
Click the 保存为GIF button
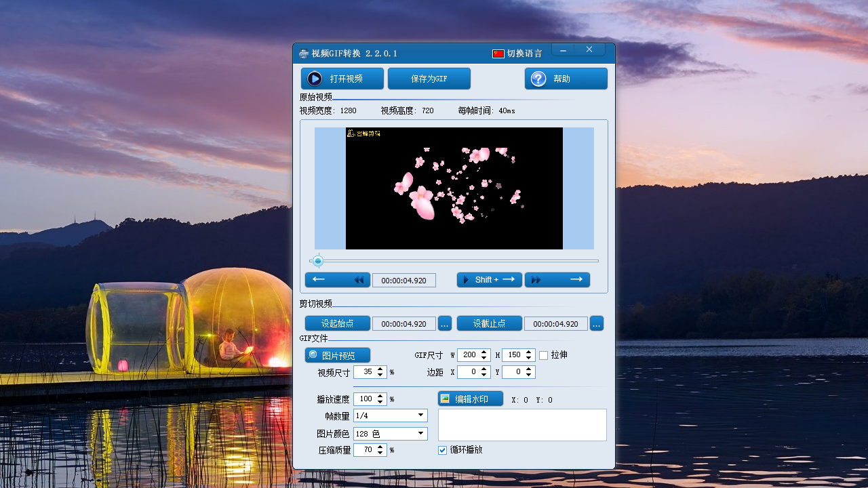(x=429, y=79)
